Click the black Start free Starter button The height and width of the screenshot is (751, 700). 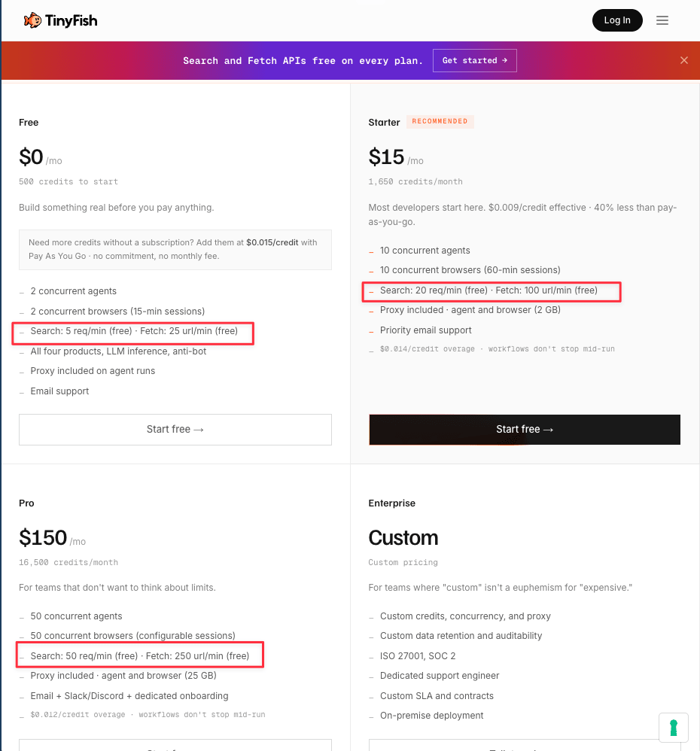click(524, 429)
